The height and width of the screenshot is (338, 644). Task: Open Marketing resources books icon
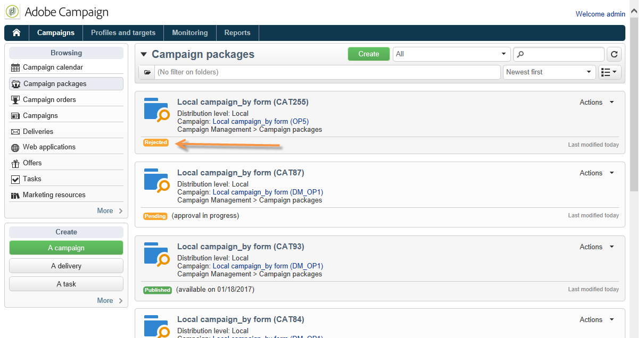pos(15,195)
